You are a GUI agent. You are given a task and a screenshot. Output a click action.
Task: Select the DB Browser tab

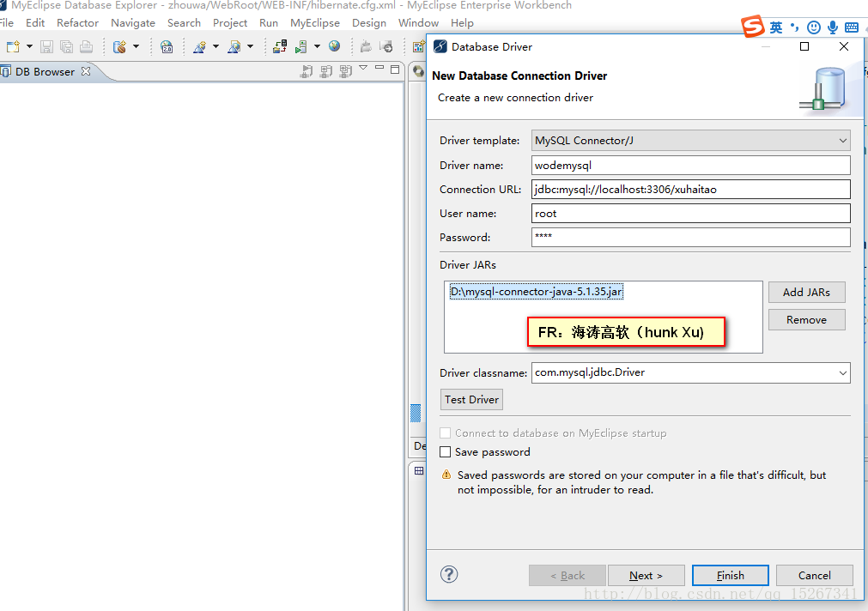[x=45, y=72]
